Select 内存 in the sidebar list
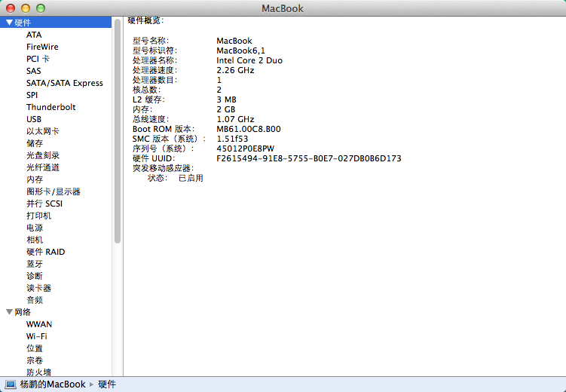This screenshot has height=392, width=566. pyautogui.click(x=35, y=179)
